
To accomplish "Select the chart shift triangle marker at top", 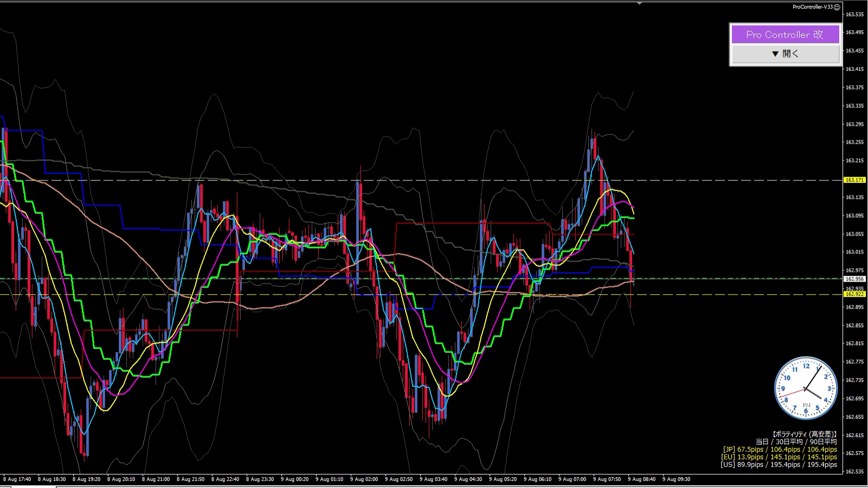I will 640,3.
